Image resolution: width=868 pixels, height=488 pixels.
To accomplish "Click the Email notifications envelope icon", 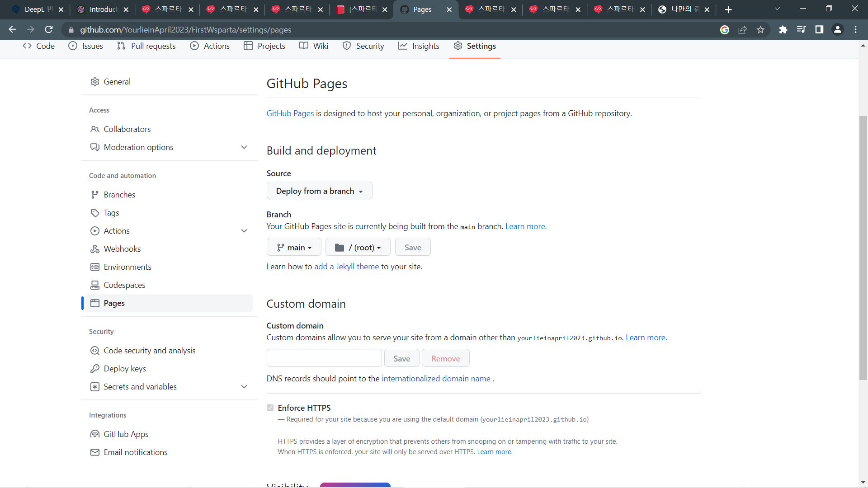I will tap(95, 452).
